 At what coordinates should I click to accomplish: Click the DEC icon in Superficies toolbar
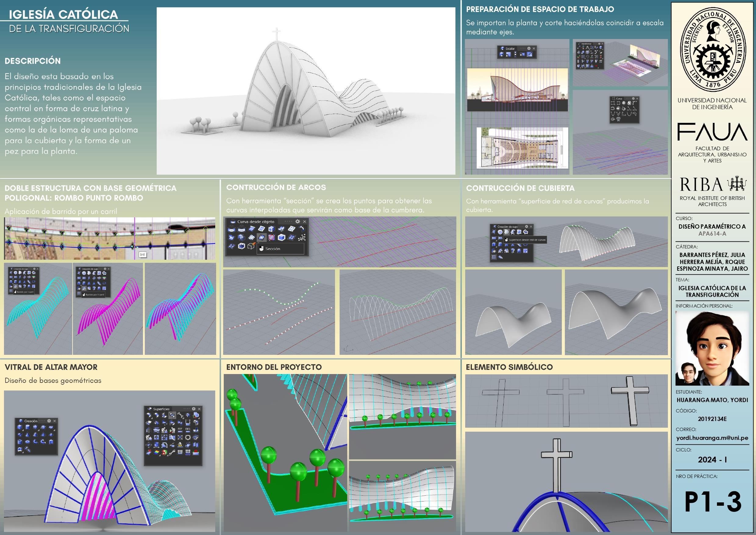point(188,430)
